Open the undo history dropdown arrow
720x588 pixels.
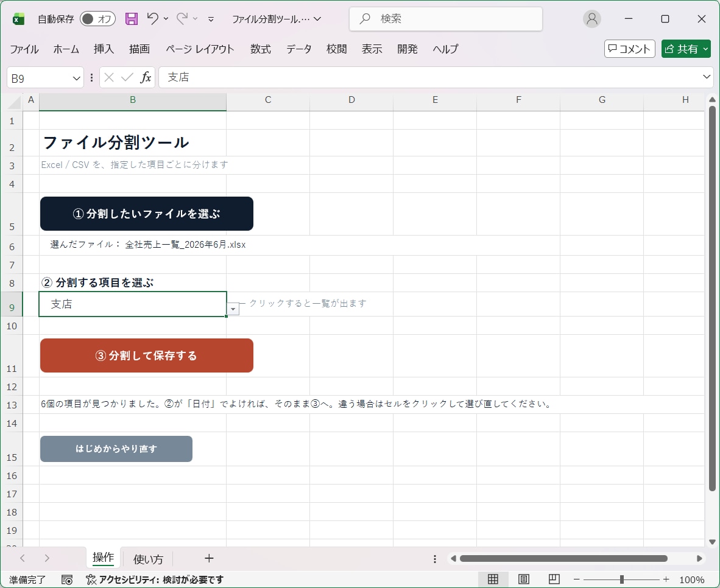(x=166, y=19)
